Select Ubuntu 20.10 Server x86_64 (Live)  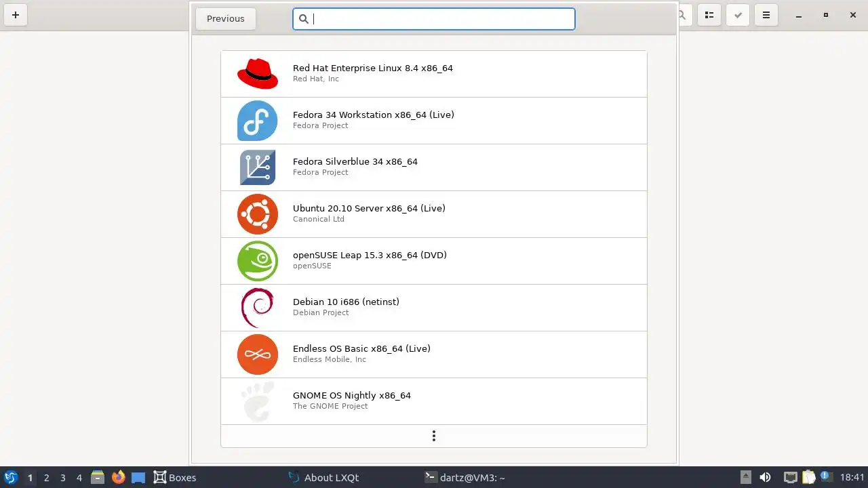coord(434,214)
